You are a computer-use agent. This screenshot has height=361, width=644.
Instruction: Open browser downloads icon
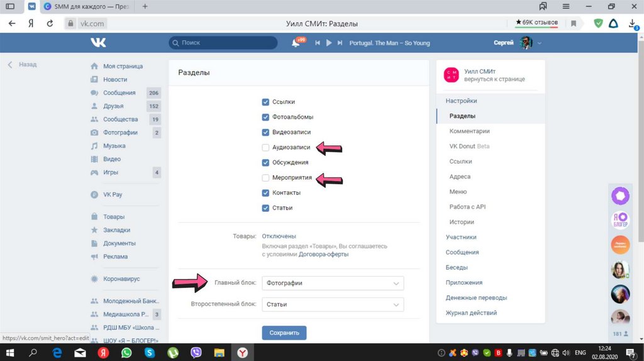[x=632, y=23]
